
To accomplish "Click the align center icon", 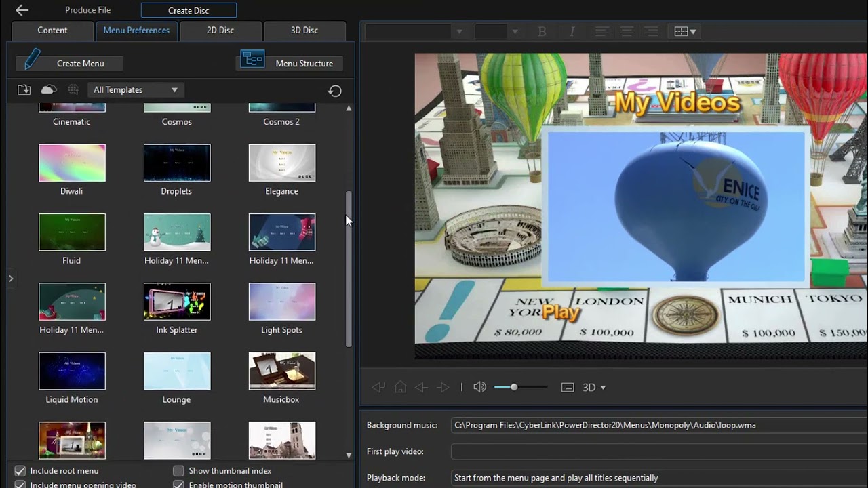I will (x=627, y=31).
